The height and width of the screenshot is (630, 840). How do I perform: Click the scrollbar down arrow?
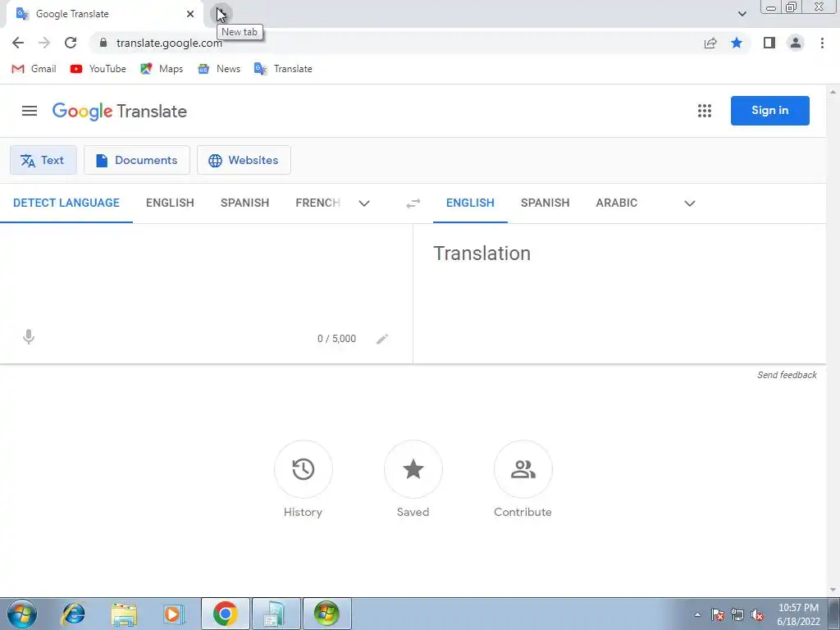tap(833, 591)
